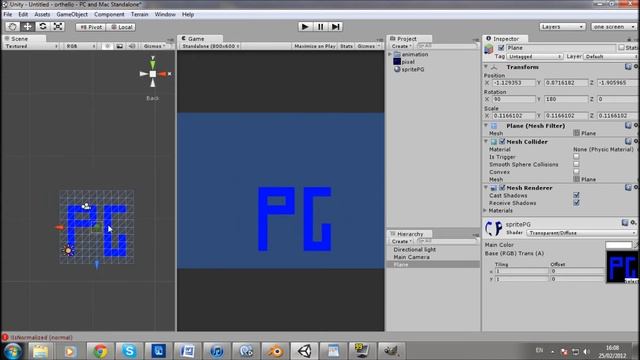
Task: Open the Main Color swatch
Action: pos(619,245)
